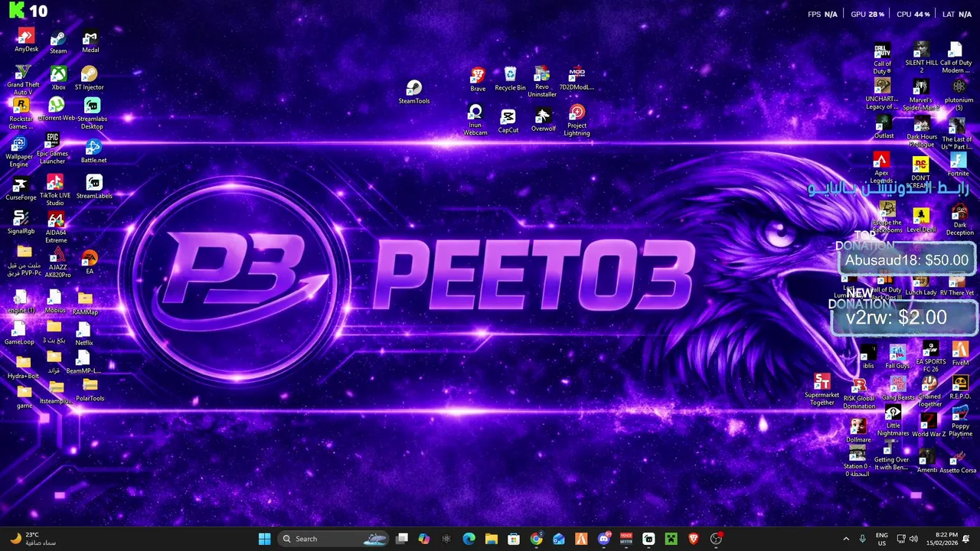Screen dimensions: 980x551
Task: Open the World War Z shortcut
Action: point(928,425)
